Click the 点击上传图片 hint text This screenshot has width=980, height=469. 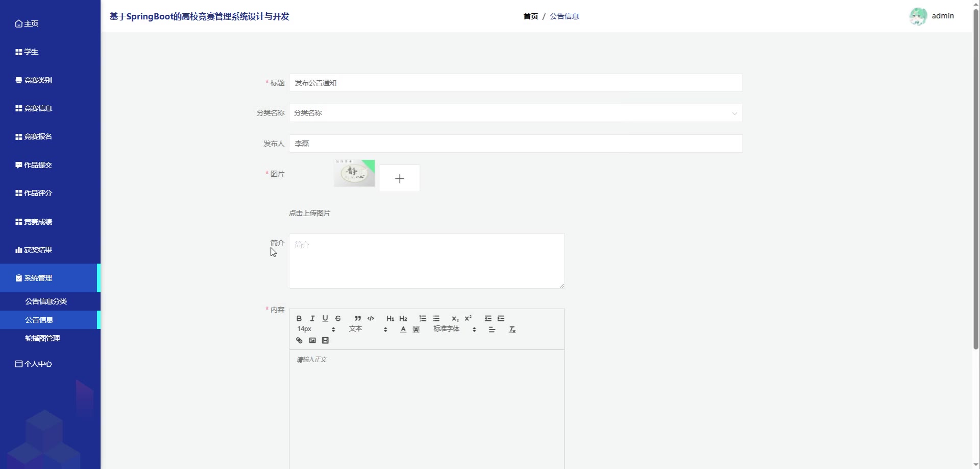(x=309, y=213)
